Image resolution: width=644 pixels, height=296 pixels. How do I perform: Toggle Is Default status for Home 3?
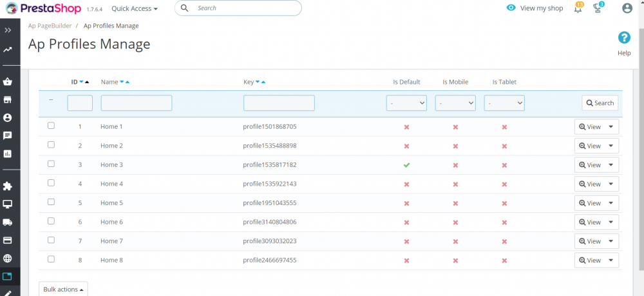[406, 165]
